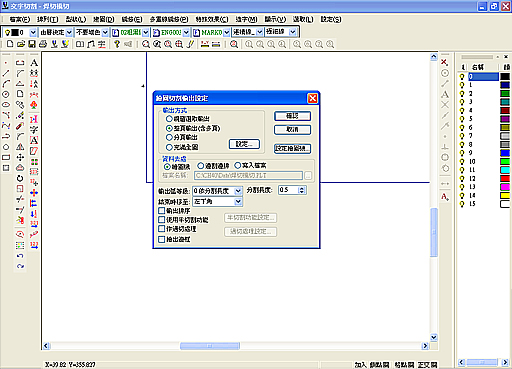Click the printer icon in toolbar

43,44
